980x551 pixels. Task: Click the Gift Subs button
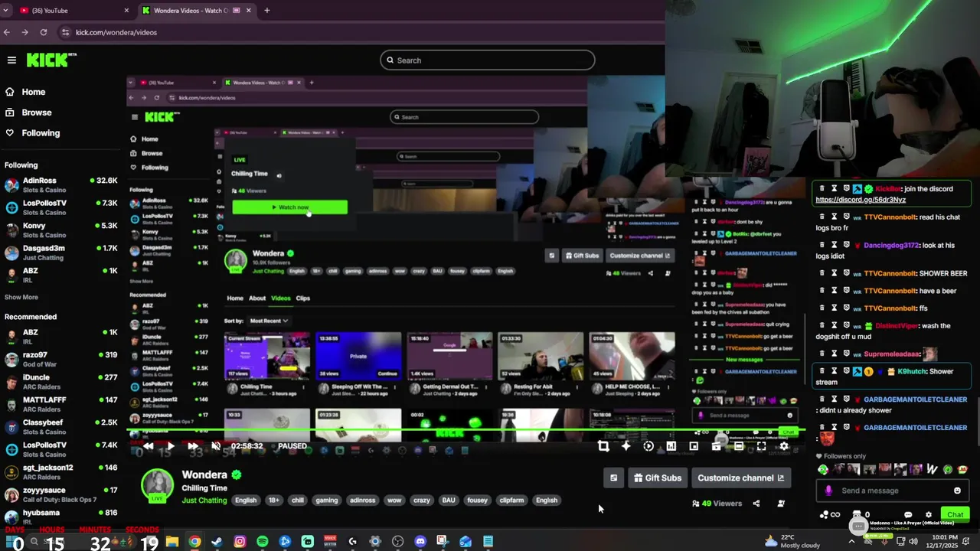pyautogui.click(x=658, y=478)
